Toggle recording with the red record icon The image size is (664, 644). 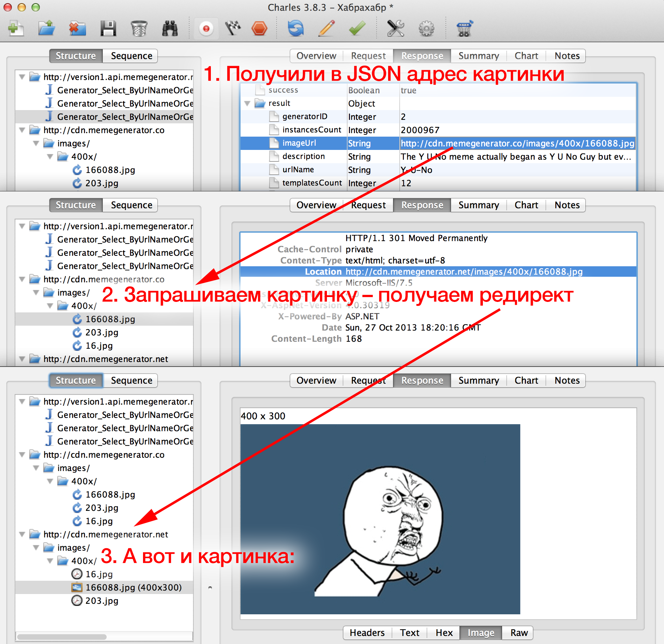tap(206, 28)
